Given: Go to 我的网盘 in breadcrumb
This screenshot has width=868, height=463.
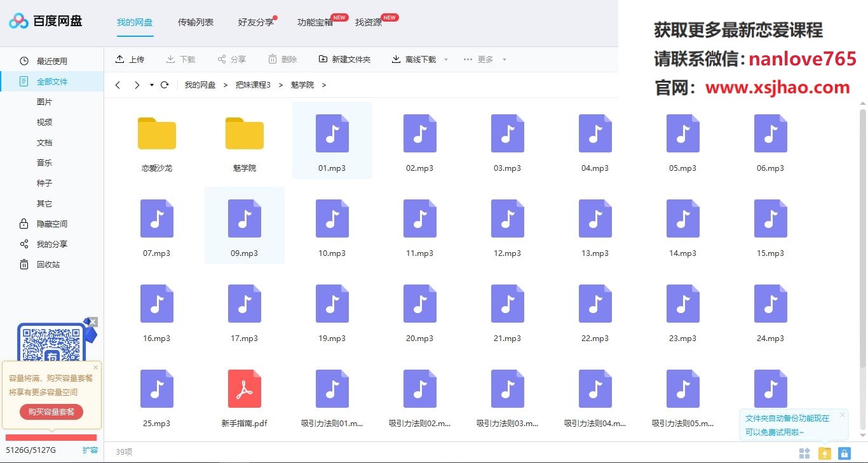Looking at the screenshot, I should click(200, 84).
